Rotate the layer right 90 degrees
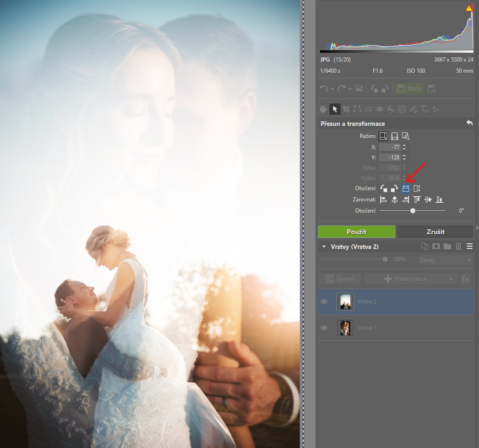The image size is (479, 448). click(x=395, y=188)
